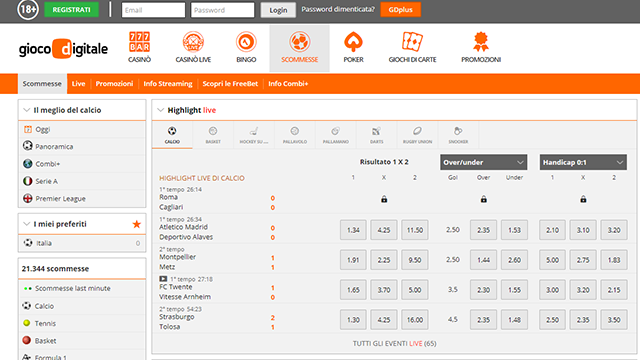Select Montpellier Metz away odds 9.50
The width and height of the screenshot is (640, 360).
click(415, 260)
